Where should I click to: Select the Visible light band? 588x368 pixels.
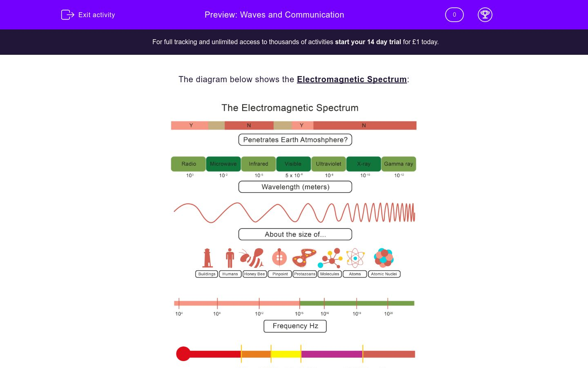click(x=293, y=164)
